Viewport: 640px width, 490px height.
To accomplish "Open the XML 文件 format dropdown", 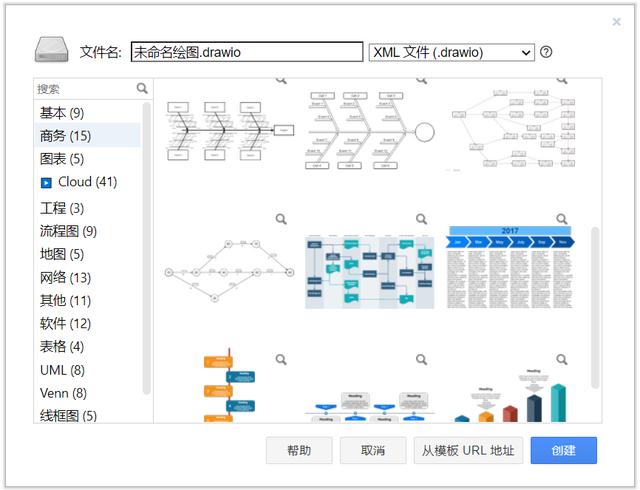I will pos(452,52).
